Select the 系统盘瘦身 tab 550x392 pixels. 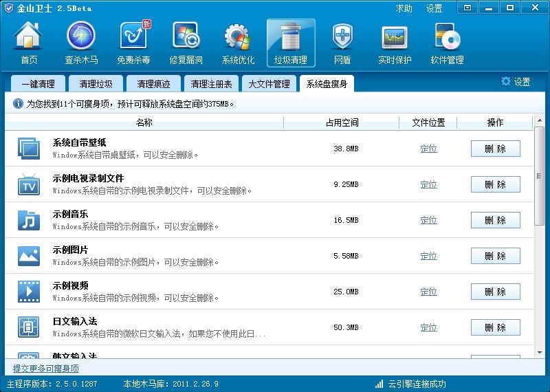point(327,84)
